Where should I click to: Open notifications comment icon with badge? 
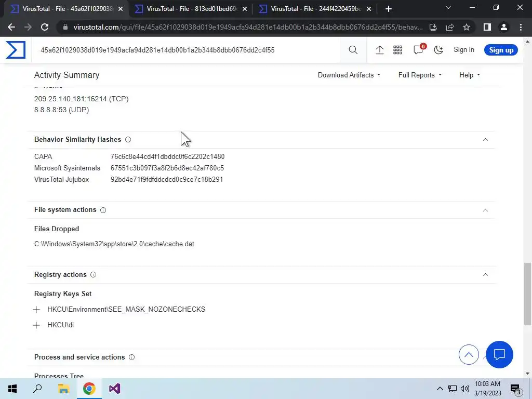click(x=419, y=49)
